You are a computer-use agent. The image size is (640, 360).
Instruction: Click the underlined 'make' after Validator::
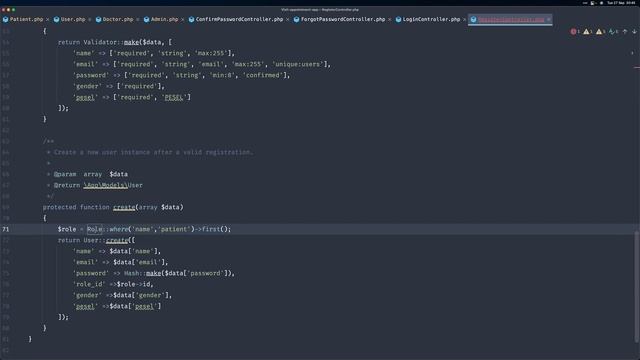[x=131, y=42]
